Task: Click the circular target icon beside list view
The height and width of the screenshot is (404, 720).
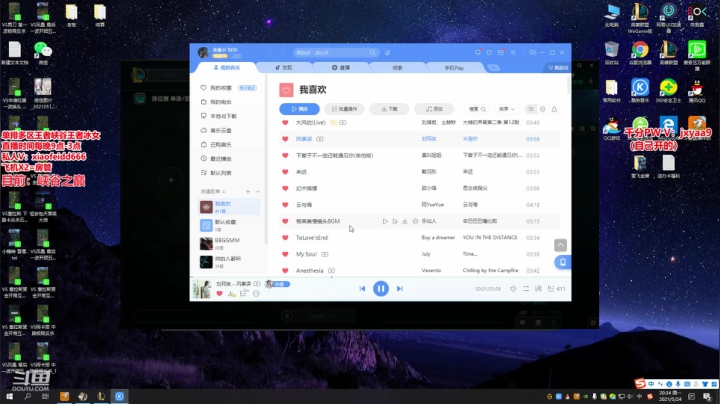Action: click(x=543, y=109)
